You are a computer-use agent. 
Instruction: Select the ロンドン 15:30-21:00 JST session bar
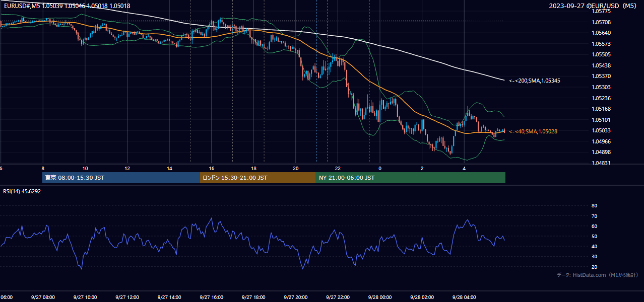(258, 178)
